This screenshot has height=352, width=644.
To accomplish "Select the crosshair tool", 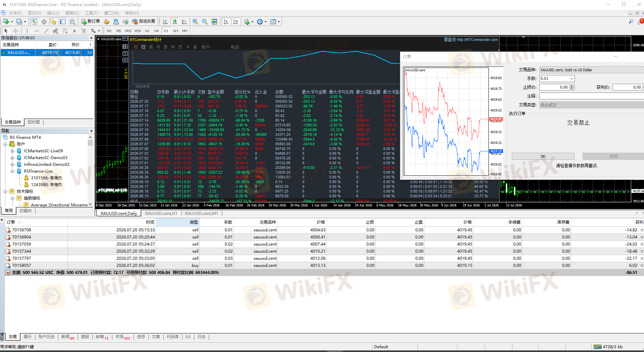I will click(16, 31).
